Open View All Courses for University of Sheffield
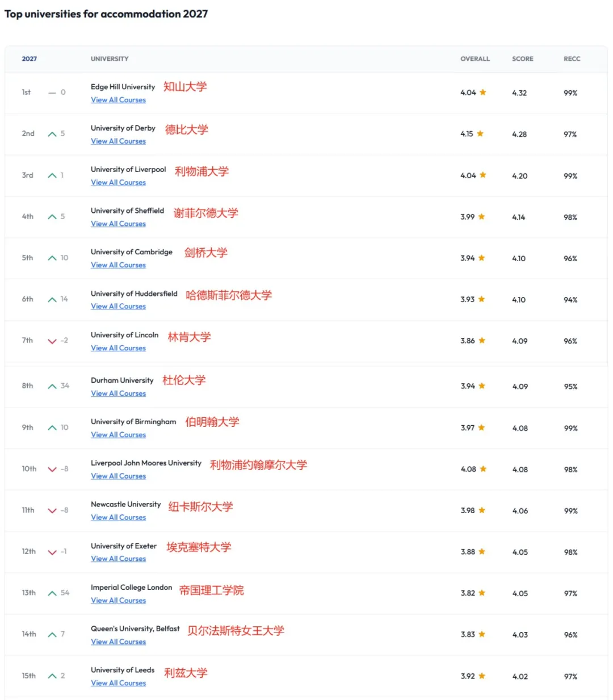 coord(118,224)
